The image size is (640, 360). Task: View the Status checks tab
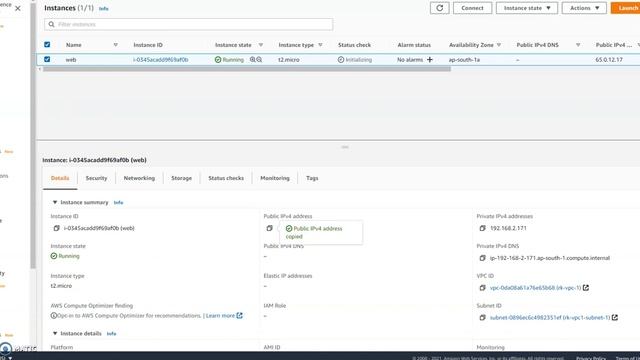tap(226, 178)
